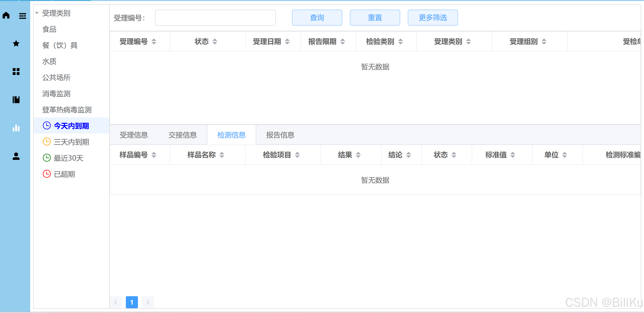The image size is (644, 313).
Task: Sort by 报告限期 column arrows
Action: 342,41
